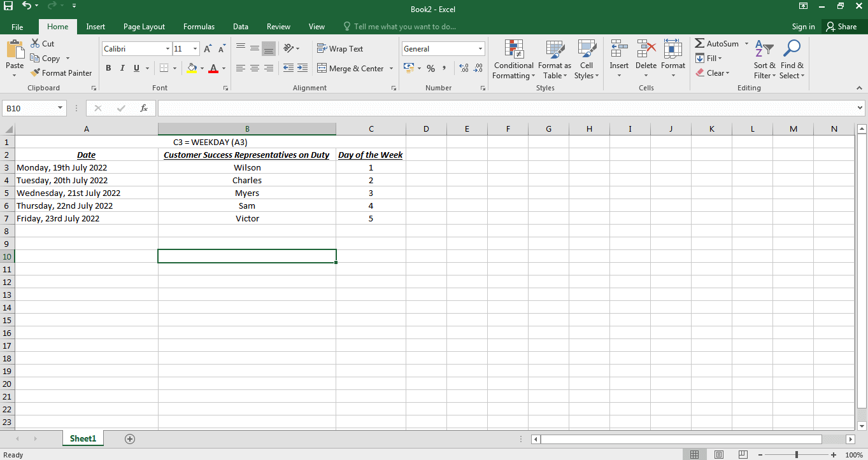Apply yellow Fill Color swatch
Image resolution: width=868 pixels, height=460 pixels.
192,68
